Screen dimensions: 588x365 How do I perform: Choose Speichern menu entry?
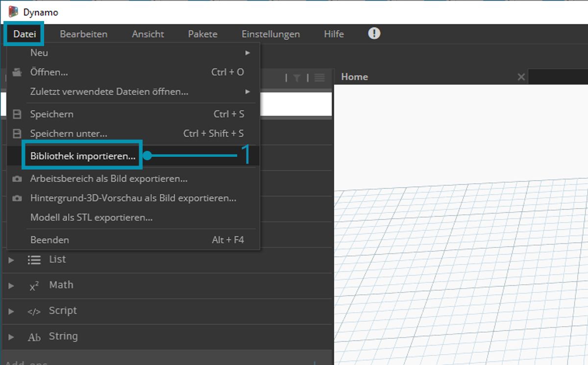click(133, 114)
